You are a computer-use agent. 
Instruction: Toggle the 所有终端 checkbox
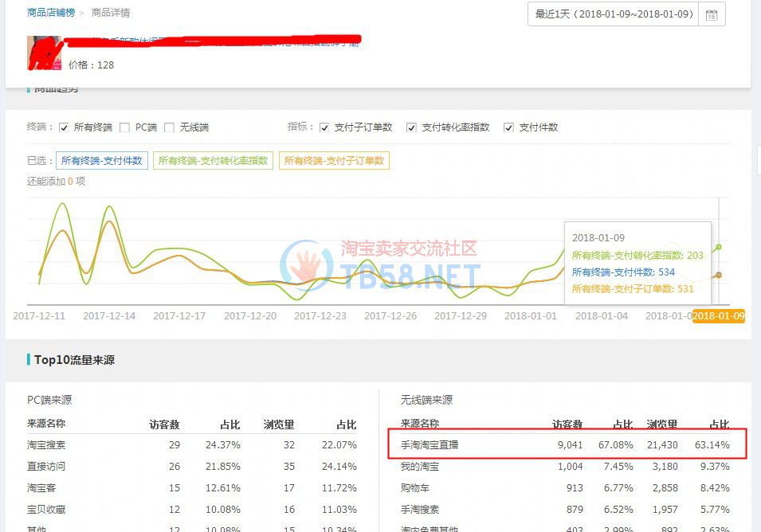coord(64,127)
